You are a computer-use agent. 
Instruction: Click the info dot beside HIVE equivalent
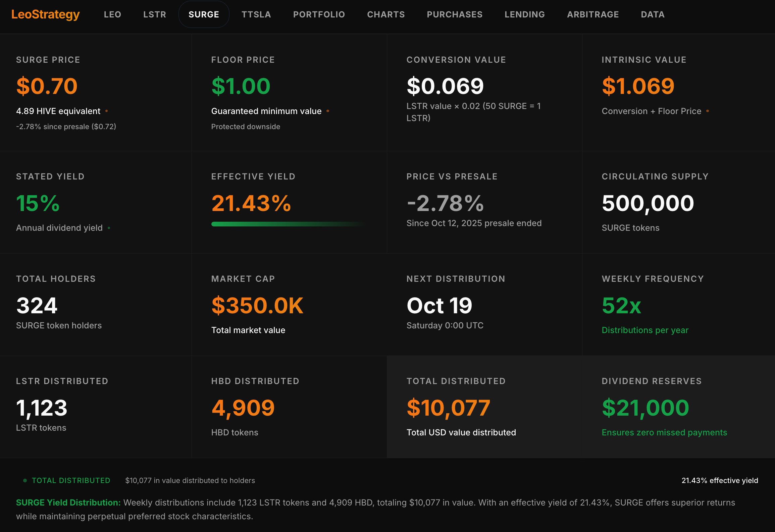107,111
